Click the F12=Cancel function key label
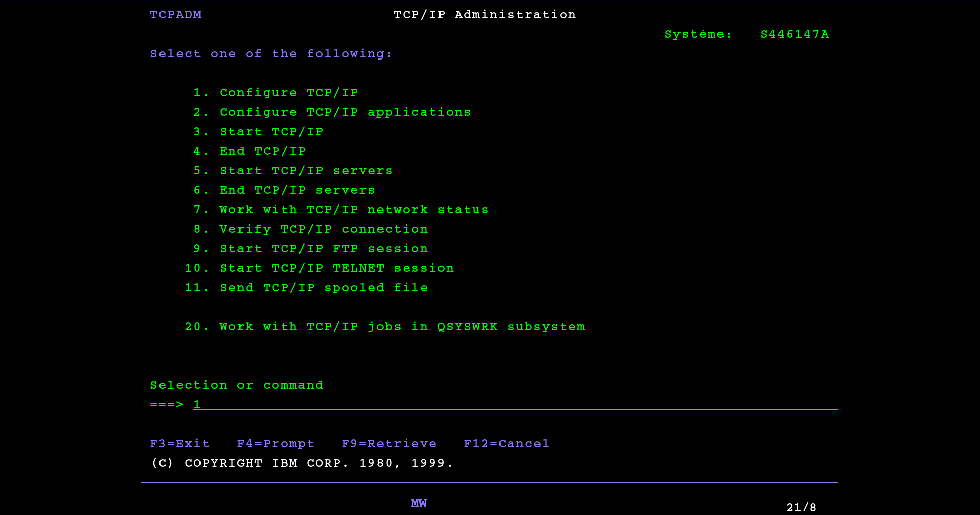980x515 pixels. 506,443
